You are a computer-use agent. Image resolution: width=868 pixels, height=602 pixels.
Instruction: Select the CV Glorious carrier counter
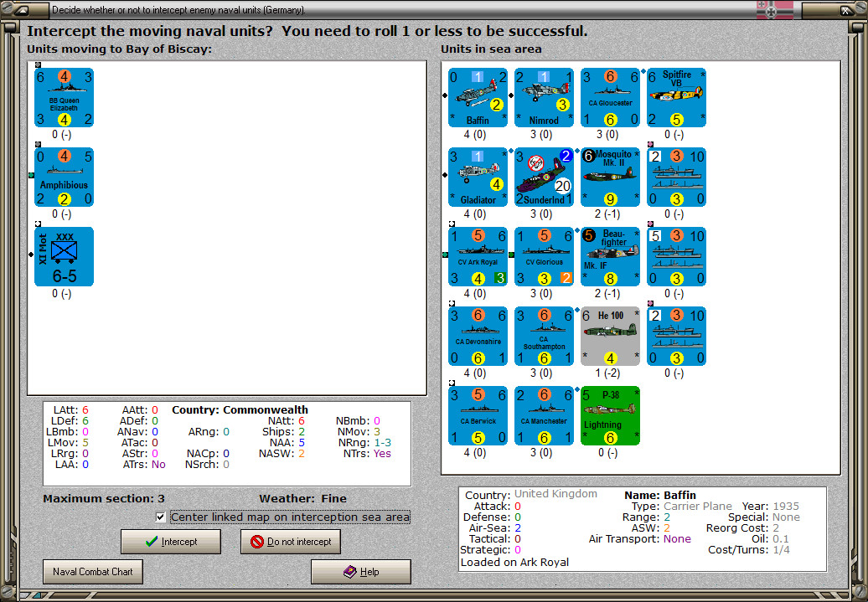[x=544, y=257]
